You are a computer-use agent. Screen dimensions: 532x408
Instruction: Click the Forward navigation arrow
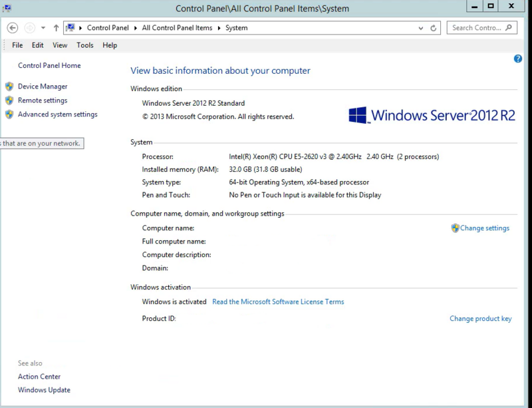tap(30, 28)
